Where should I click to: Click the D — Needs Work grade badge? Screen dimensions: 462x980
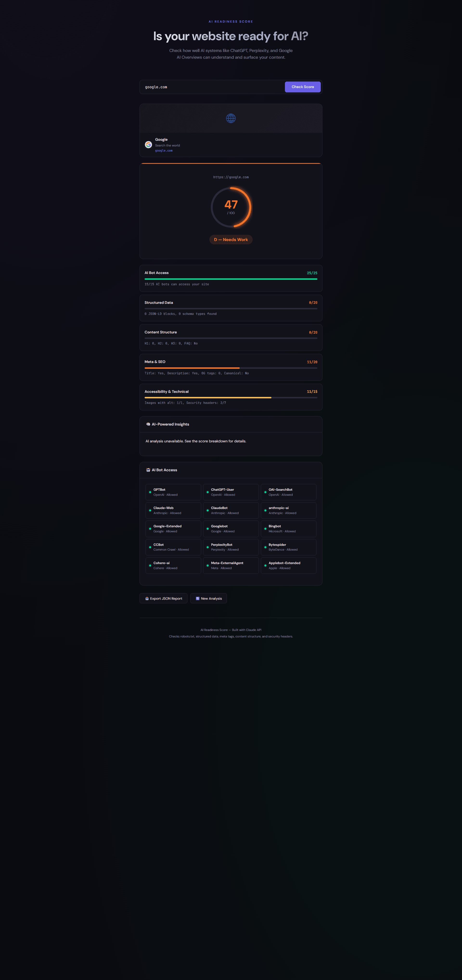click(x=231, y=239)
